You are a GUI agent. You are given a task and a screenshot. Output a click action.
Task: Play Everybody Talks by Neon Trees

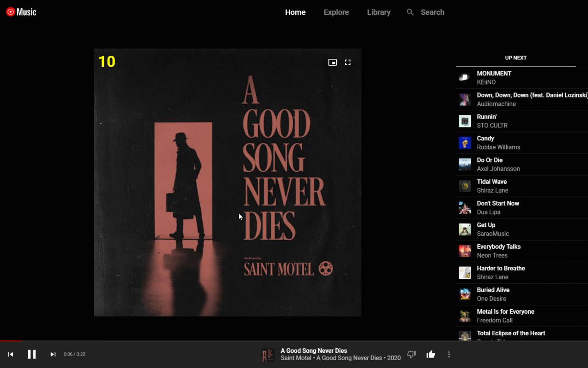[522, 251]
